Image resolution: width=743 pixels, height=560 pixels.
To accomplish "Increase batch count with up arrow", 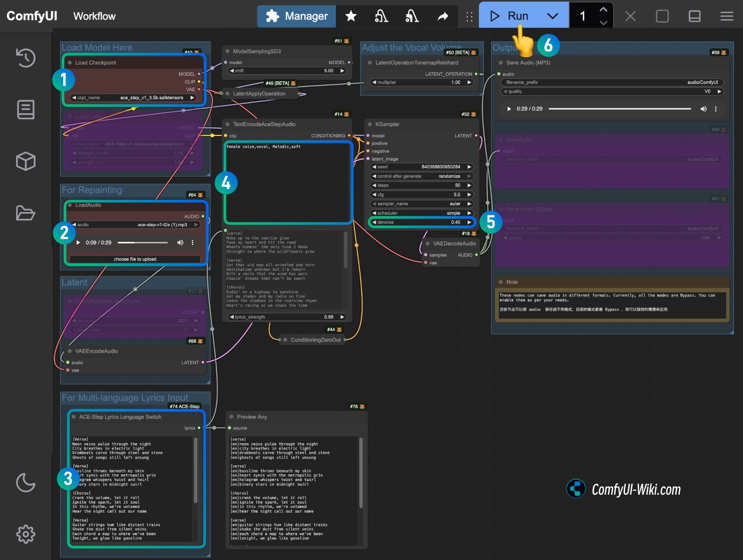I will click(x=604, y=9).
